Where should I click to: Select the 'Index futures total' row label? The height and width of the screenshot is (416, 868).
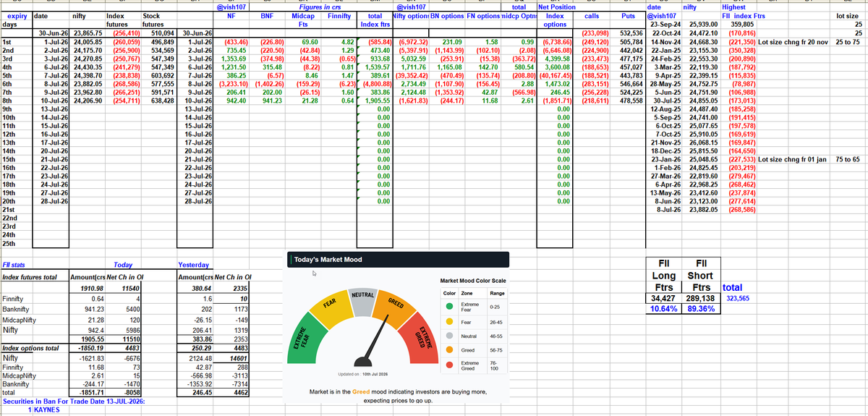click(30, 277)
